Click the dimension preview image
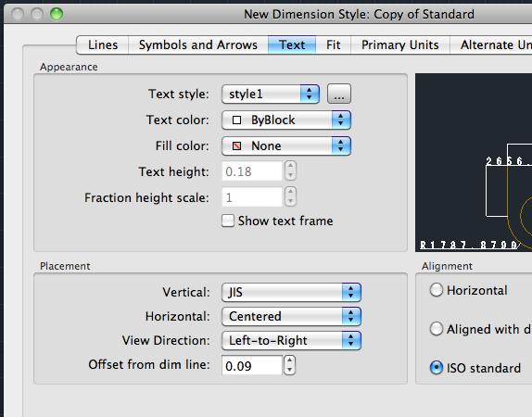Viewport: 532px width, 417px height. [474, 162]
